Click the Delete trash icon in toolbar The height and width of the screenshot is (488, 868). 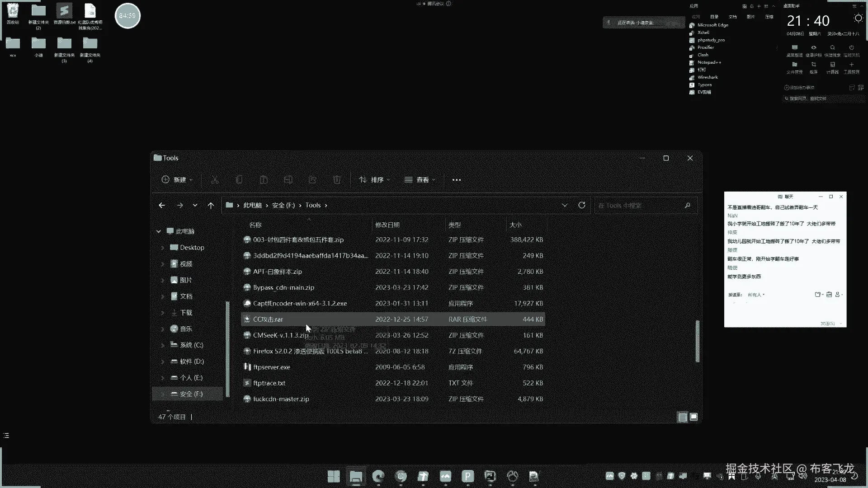tap(337, 180)
